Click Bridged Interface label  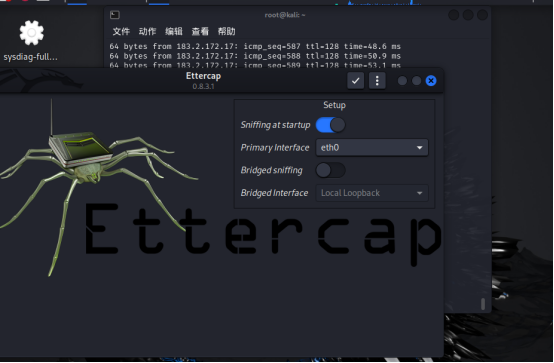click(x=274, y=193)
